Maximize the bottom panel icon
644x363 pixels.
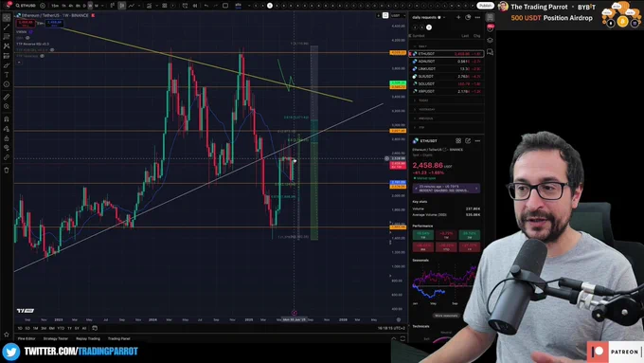point(402,338)
